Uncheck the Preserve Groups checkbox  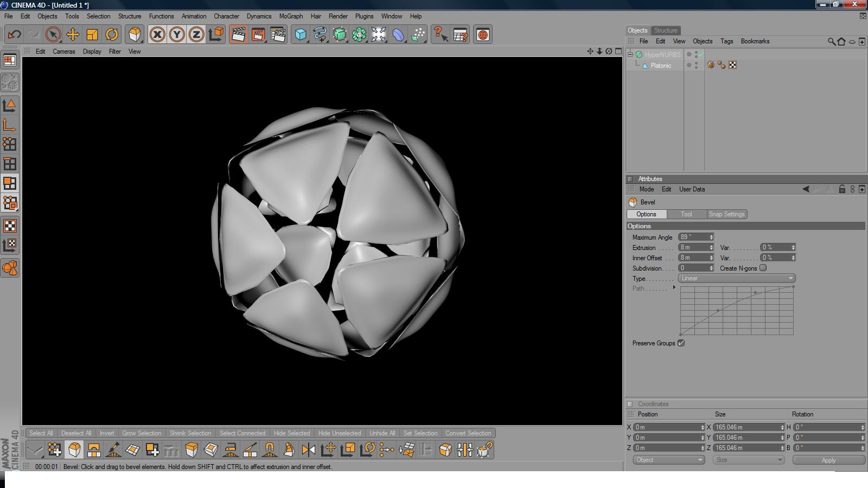[681, 343]
